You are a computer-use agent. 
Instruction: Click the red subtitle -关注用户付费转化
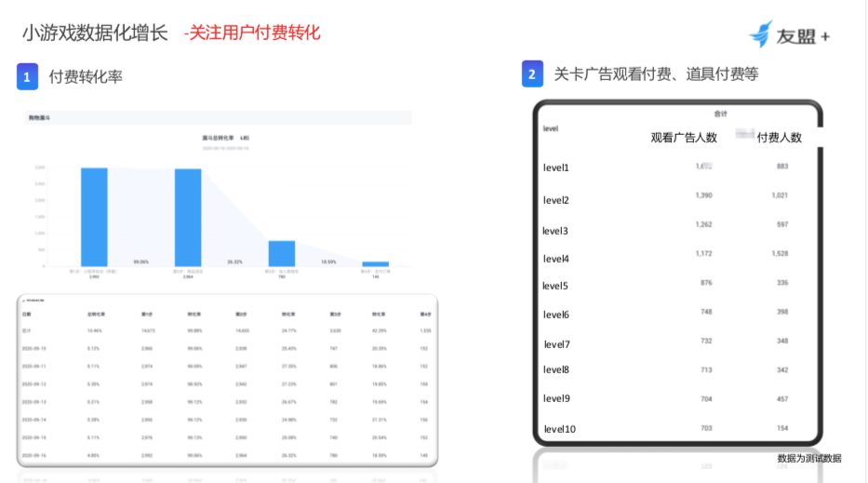[252, 33]
